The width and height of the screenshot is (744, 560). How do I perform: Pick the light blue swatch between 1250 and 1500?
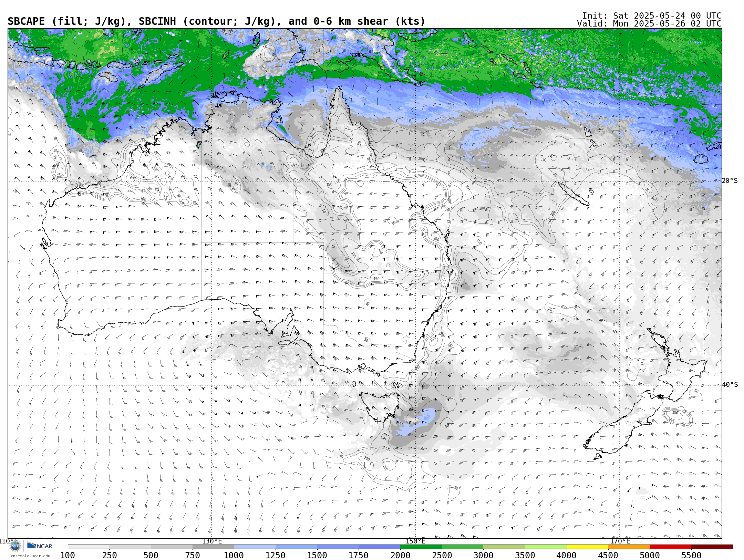(296, 547)
